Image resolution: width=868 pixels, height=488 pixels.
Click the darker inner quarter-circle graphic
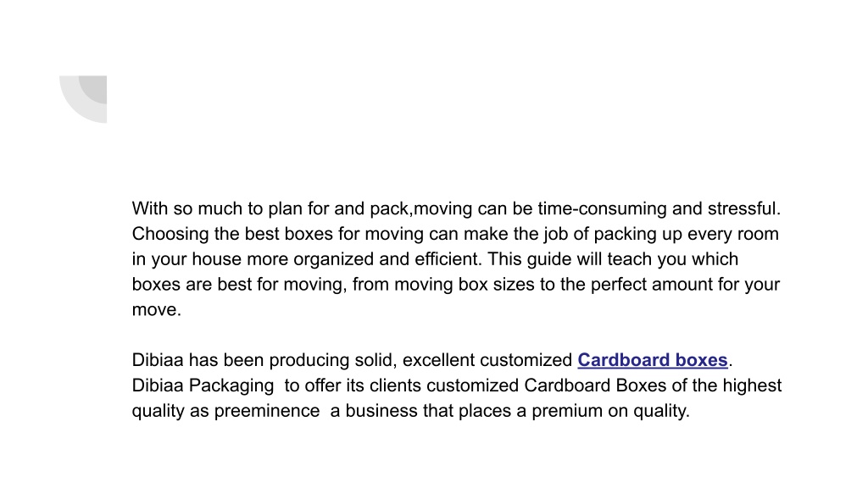click(95, 87)
